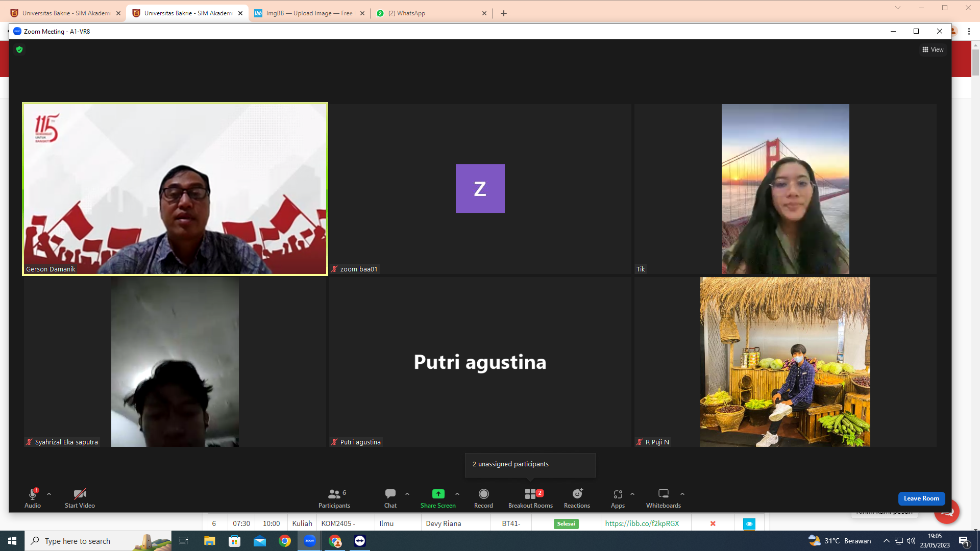Open Breakout Rooms panel

[530, 497]
